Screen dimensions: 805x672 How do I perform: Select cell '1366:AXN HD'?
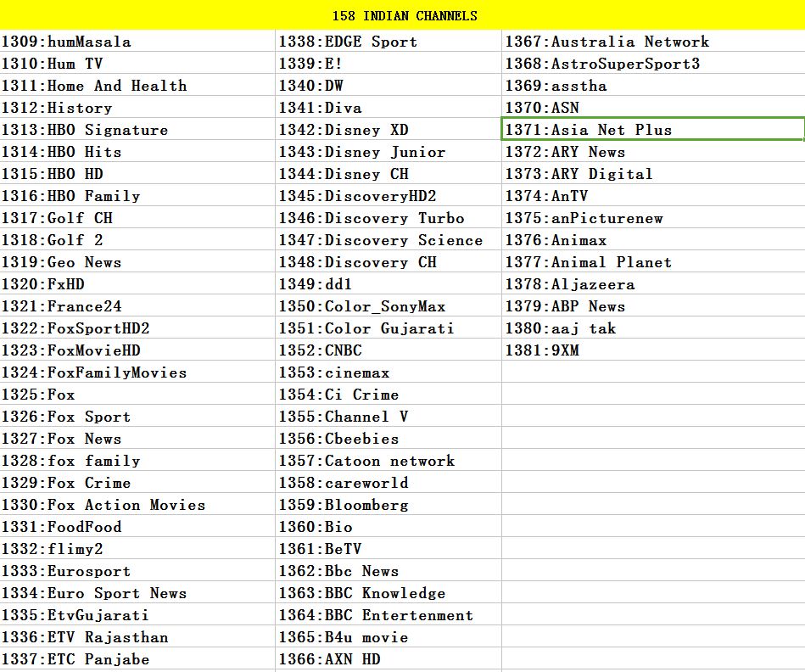pos(389,659)
